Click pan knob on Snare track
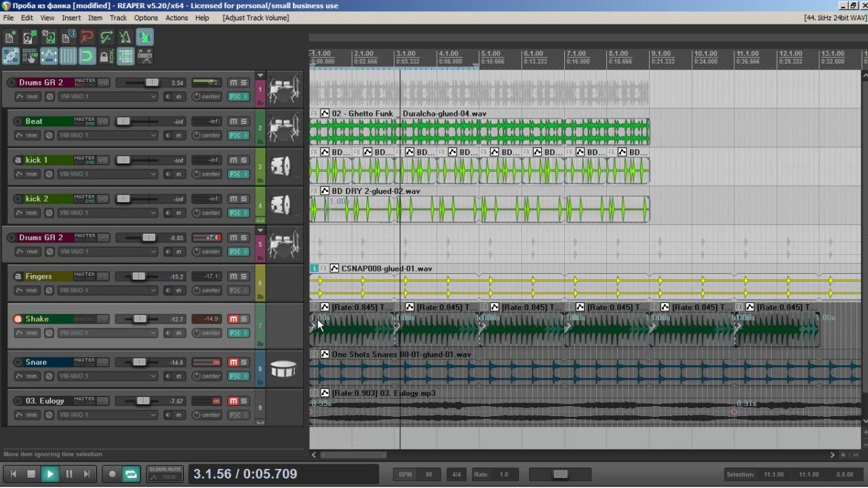This screenshot has height=488, width=868. click(197, 376)
